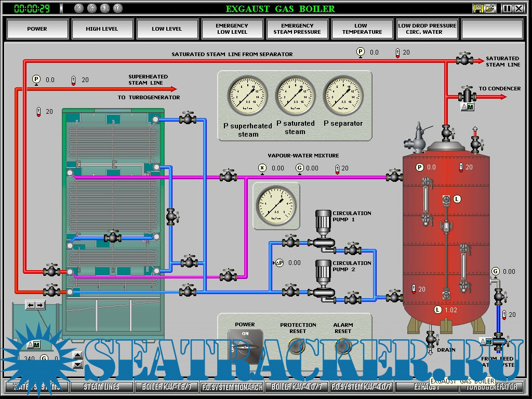532x399 pixels.
Task: Turn the POWER on/off rotary switch
Action: (245, 345)
